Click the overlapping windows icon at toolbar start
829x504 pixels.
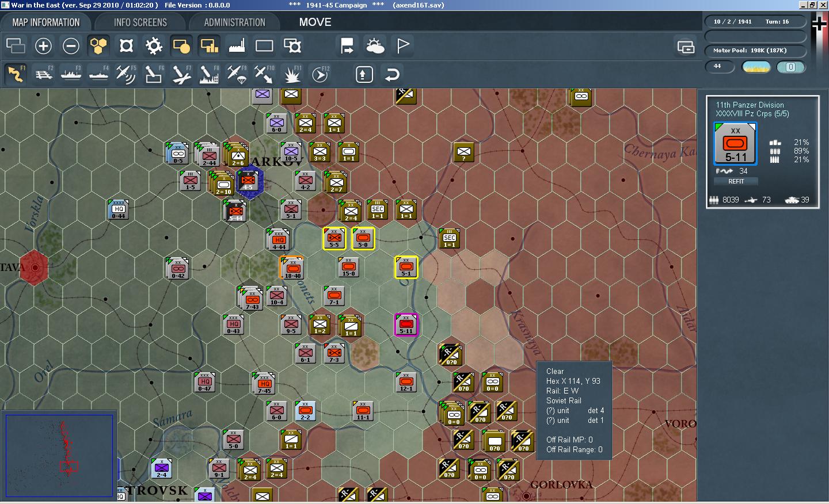pos(16,45)
